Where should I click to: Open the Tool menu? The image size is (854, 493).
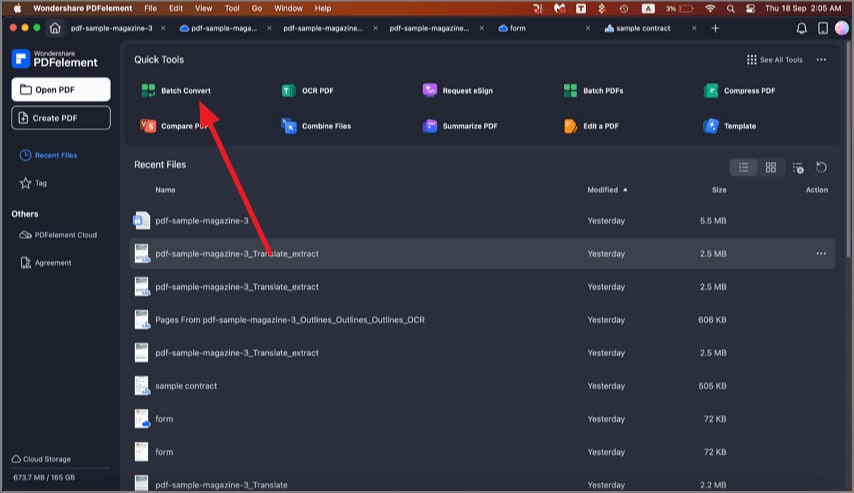232,8
